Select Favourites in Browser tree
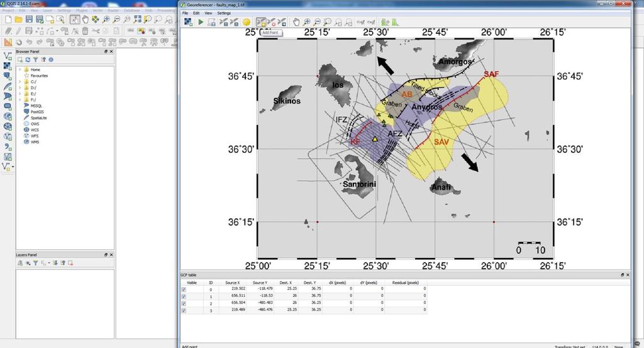 tap(39, 75)
